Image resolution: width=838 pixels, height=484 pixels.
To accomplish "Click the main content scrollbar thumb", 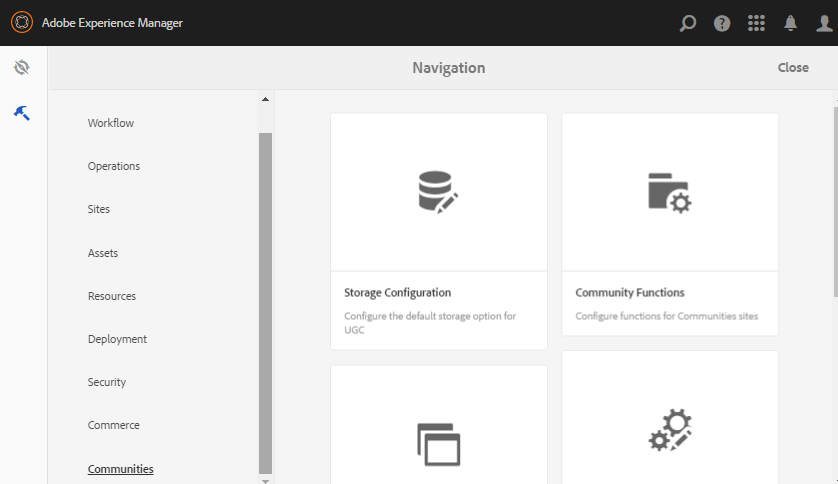I will [836, 201].
